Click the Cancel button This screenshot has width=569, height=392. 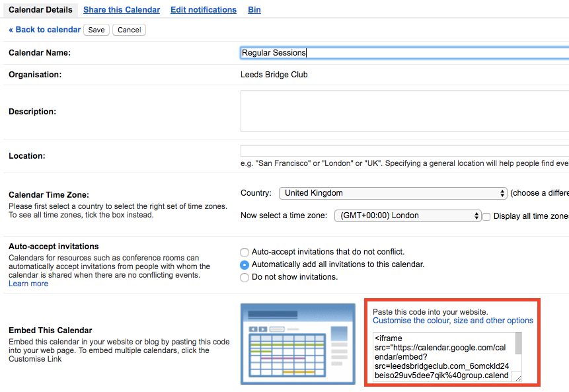(x=129, y=30)
